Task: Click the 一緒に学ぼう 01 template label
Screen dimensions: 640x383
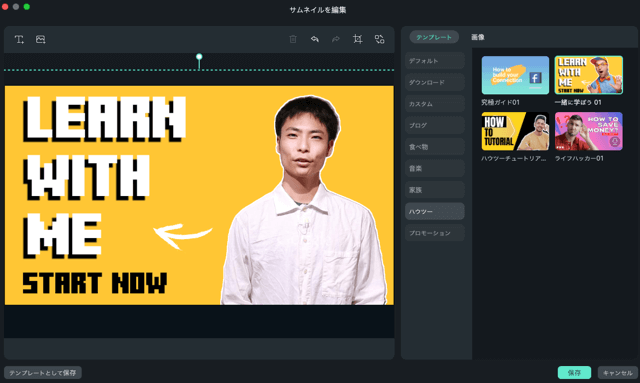Action: click(578, 102)
